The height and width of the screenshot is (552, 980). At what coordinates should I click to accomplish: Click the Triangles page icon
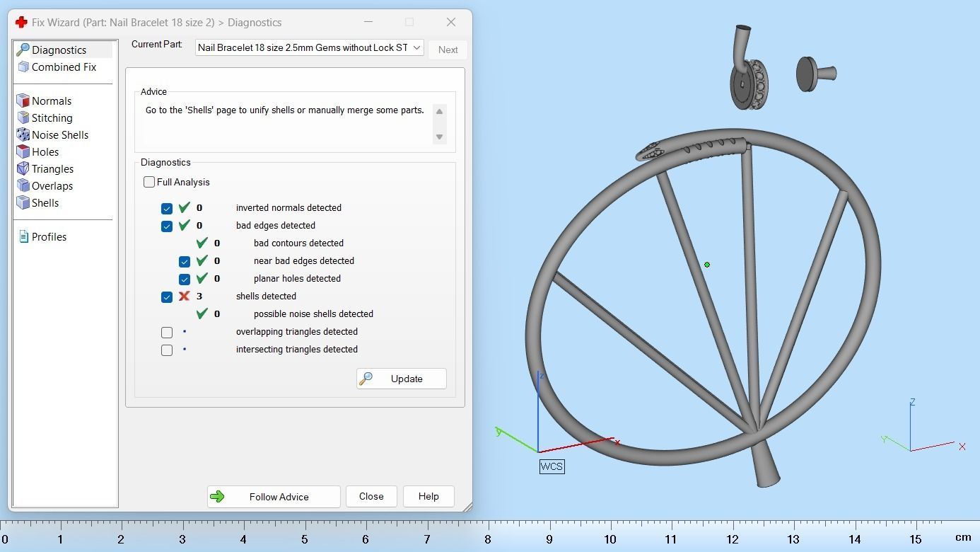(x=23, y=168)
